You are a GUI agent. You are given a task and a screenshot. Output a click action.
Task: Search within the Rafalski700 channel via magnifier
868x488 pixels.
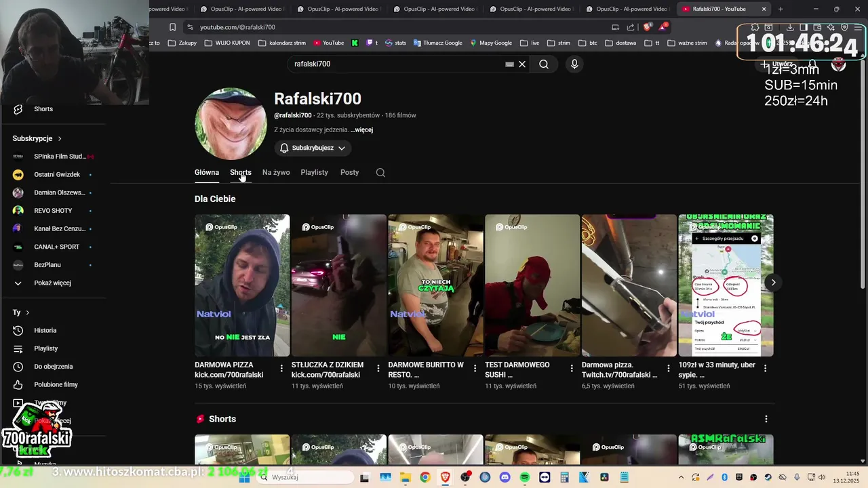click(380, 172)
